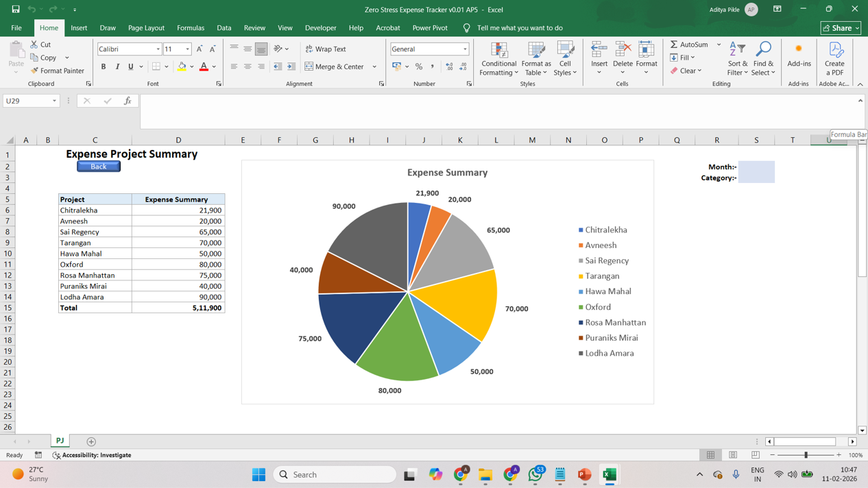Click the Share button
This screenshot has height=488, width=868.
[840, 28]
